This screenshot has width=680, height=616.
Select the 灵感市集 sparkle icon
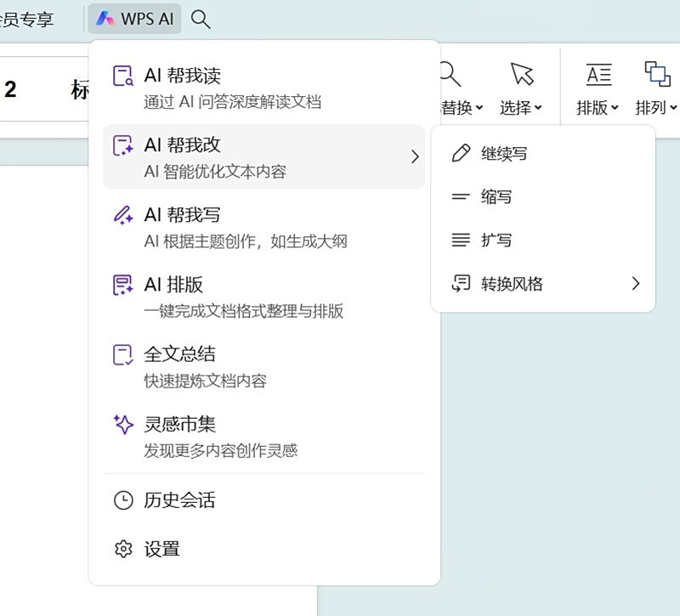click(122, 424)
